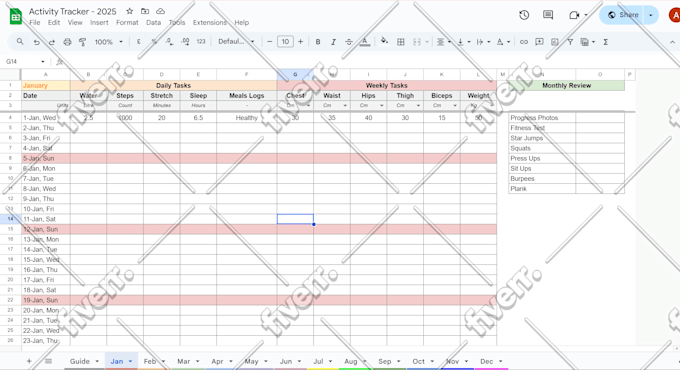
Task: Switch to the Guide sheet tab
Action: click(80, 361)
